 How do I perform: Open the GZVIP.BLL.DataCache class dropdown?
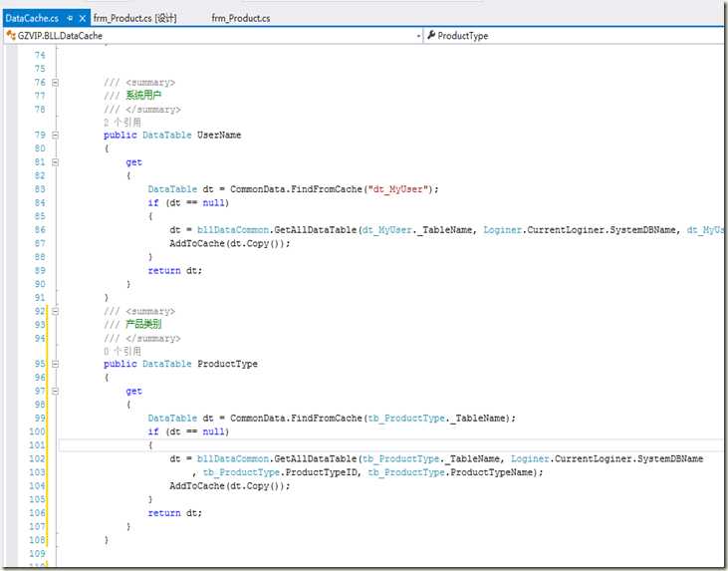416,36
